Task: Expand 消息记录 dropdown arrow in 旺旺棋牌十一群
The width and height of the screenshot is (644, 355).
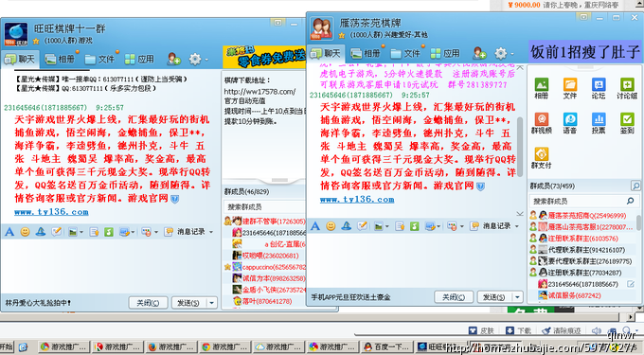Action: (x=211, y=232)
